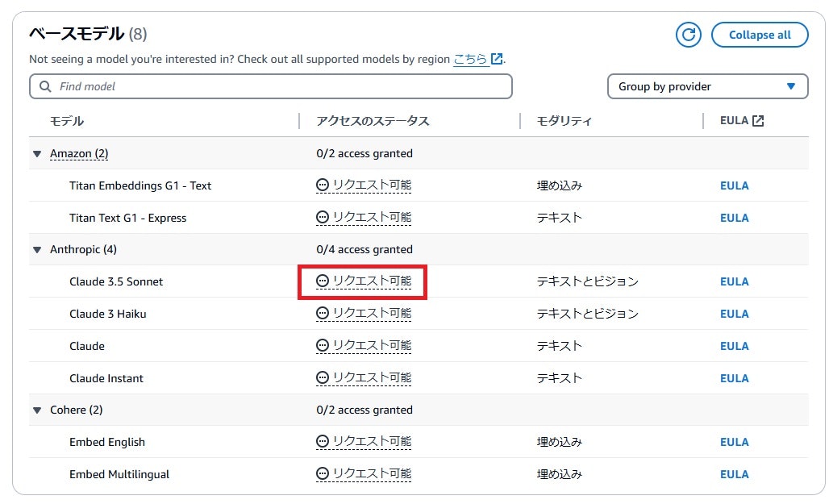Click 0/4 access granted text
Screen dimensions: 833x504
coord(364,250)
